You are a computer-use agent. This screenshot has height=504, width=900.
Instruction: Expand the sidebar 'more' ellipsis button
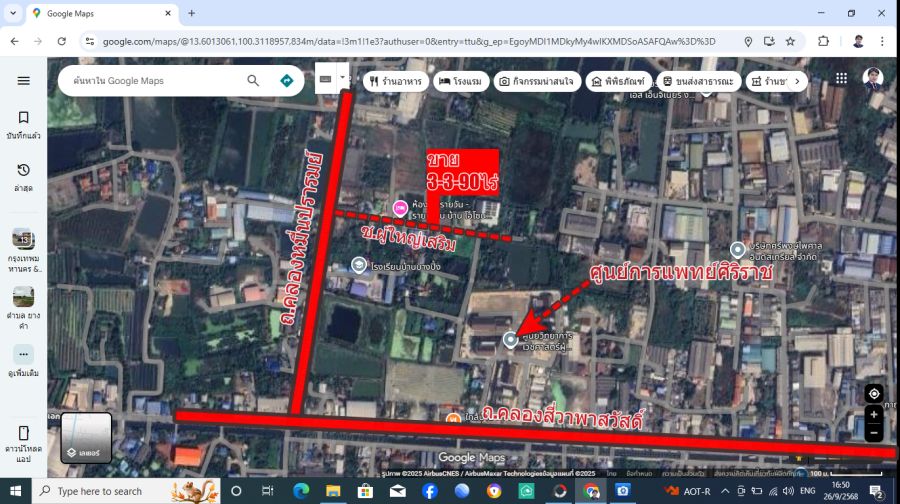pyautogui.click(x=23, y=355)
